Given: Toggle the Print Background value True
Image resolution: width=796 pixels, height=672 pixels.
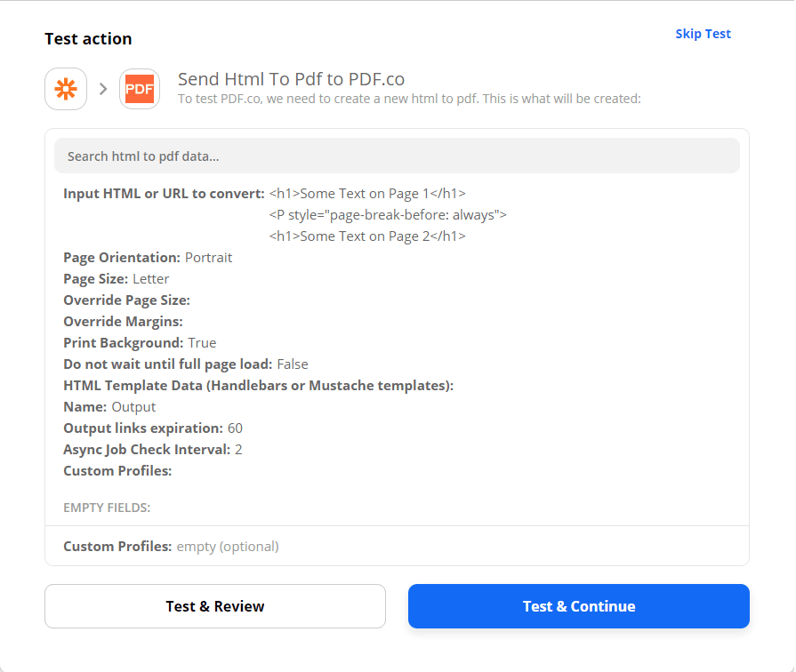Looking at the screenshot, I should point(202,342).
